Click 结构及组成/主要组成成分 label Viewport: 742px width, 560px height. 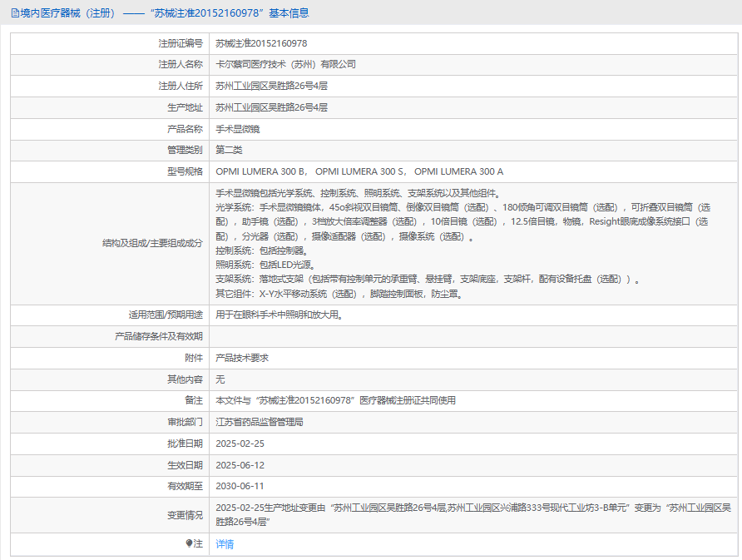(x=152, y=243)
